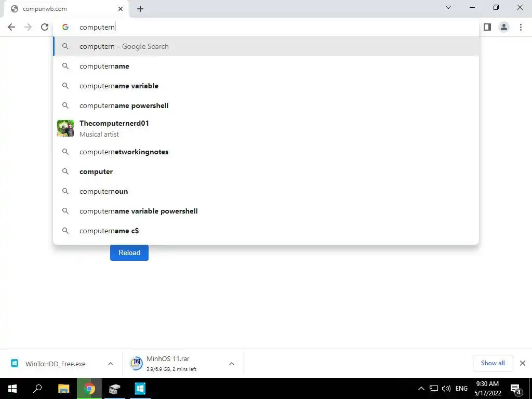Screen dimensions: 532x399
Task: Select suggestion 'computername powershell'
Action: point(266,105)
